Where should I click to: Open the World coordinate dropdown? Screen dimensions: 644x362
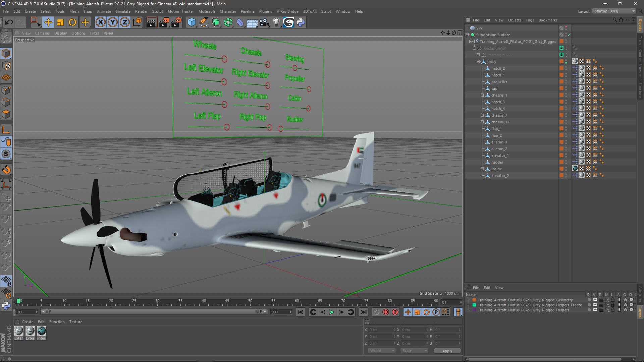pyautogui.click(x=381, y=351)
